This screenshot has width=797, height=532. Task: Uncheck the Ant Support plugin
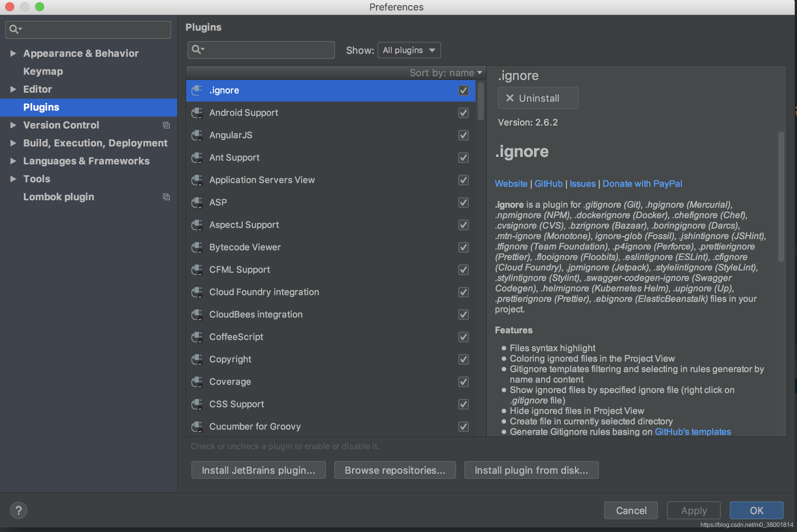tap(463, 158)
